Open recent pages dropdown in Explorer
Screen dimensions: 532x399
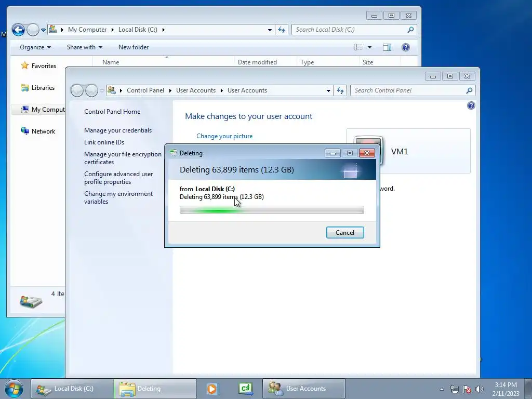pos(44,30)
